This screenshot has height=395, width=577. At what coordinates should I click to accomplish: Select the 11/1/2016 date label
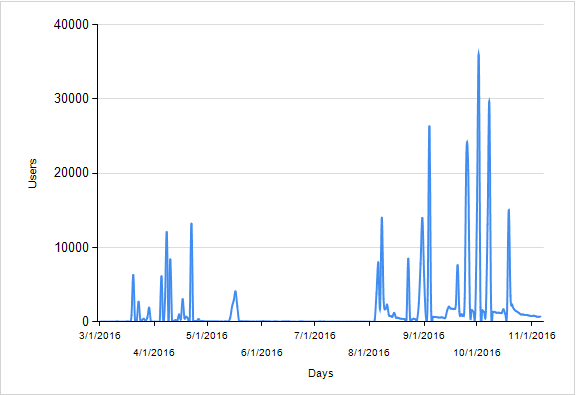pyautogui.click(x=532, y=336)
